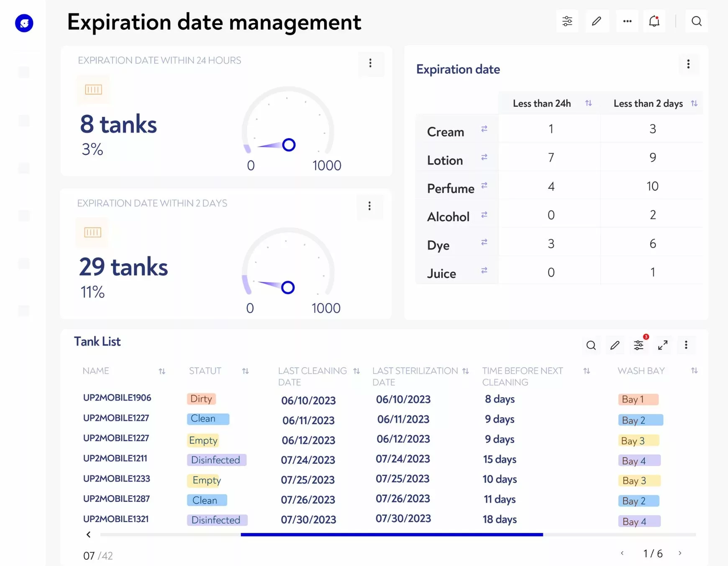Swap the Cream row toggle arrows
The height and width of the screenshot is (566, 728).
click(484, 129)
